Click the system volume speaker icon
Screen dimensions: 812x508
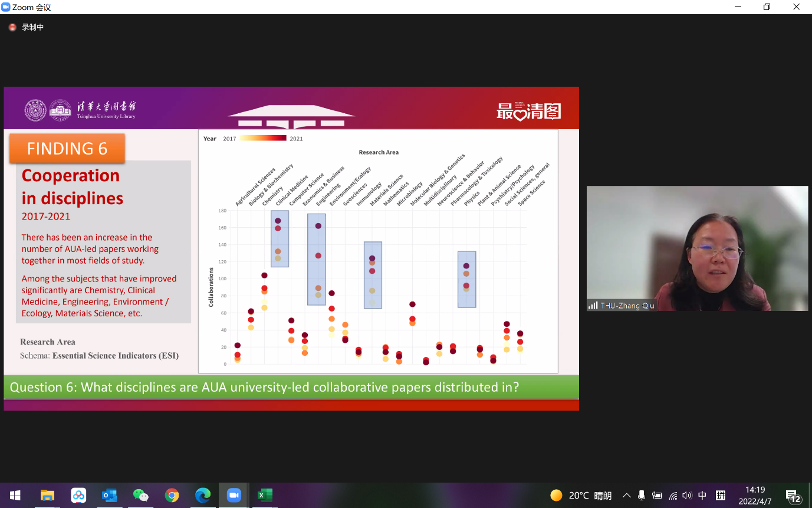pyautogui.click(x=687, y=496)
